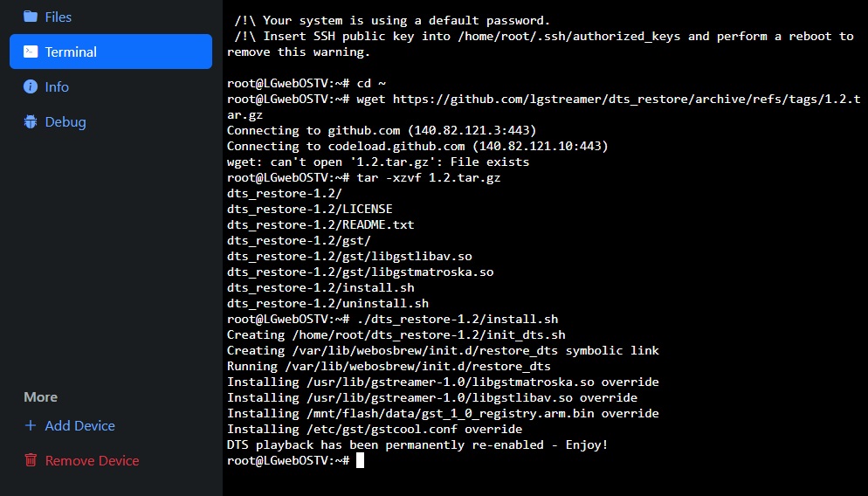
Task: Switch to the Debug section label
Action: pyautogui.click(x=65, y=121)
